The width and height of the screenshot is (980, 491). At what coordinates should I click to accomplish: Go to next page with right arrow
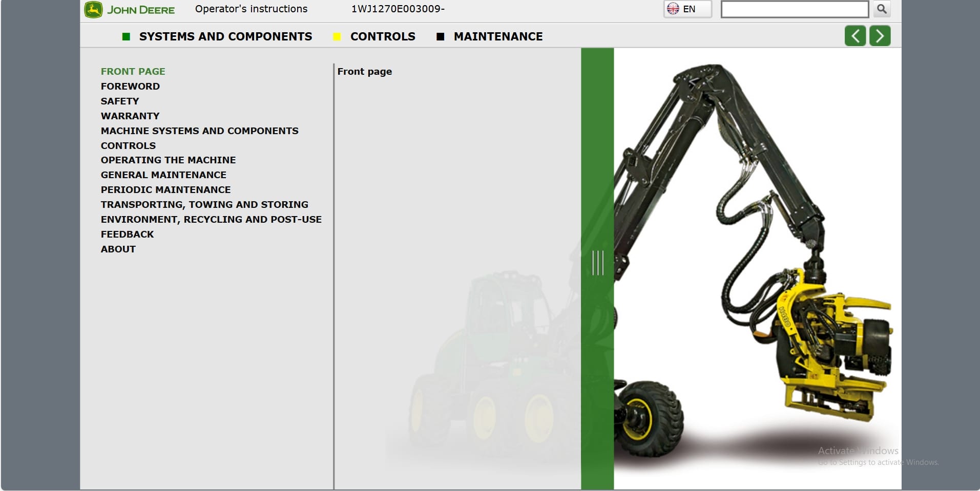(x=880, y=36)
